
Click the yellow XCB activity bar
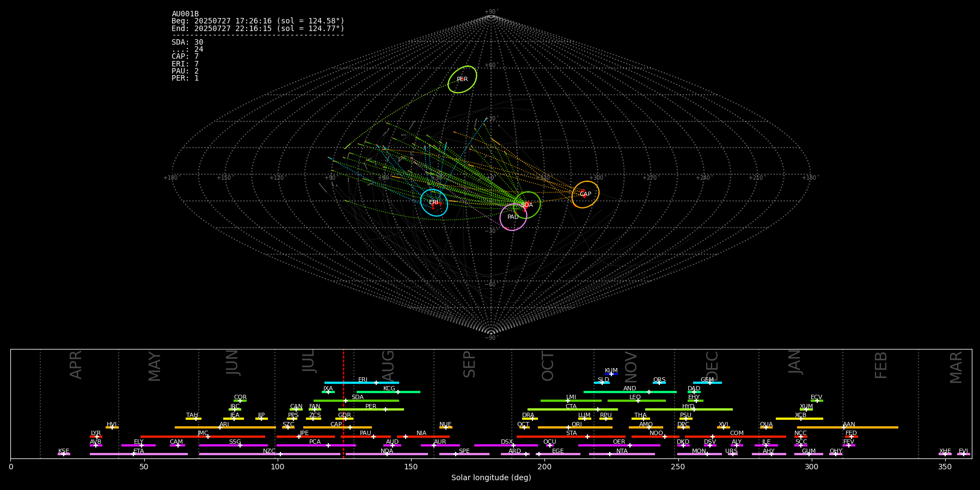(x=799, y=419)
